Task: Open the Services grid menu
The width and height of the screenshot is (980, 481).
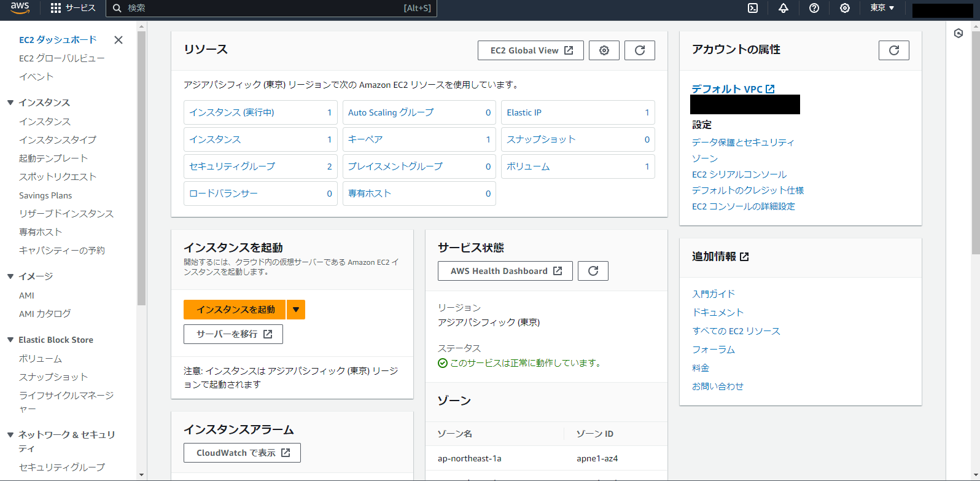Action: pyautogui.click(x=72, y=8)
